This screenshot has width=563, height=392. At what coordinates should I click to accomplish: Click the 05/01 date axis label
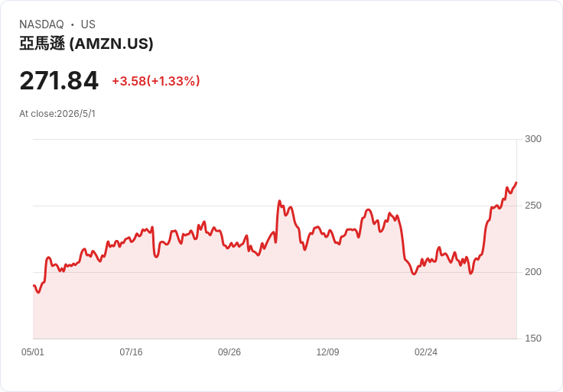tap(33, 352)
